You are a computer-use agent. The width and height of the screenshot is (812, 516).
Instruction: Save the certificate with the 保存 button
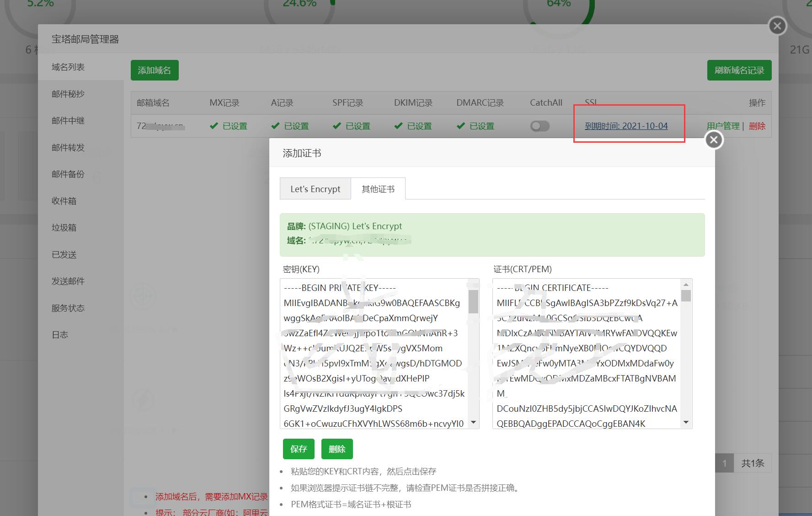[299, 449]
